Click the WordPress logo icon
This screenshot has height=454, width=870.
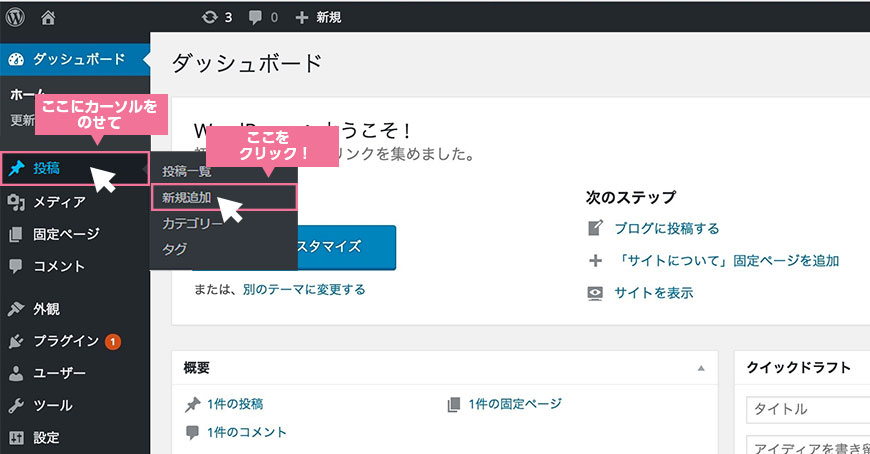[x=15, y=17]
